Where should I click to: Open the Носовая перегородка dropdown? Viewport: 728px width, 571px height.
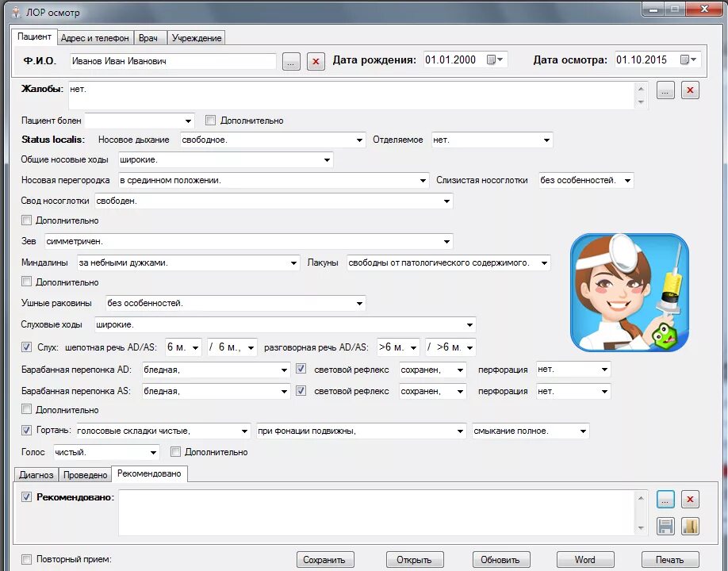[423, 181]
